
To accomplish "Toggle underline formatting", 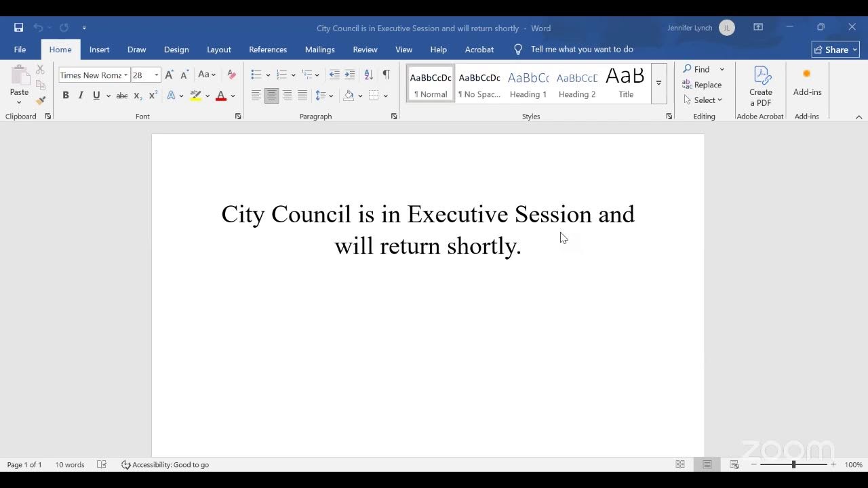I will point(96,96).
